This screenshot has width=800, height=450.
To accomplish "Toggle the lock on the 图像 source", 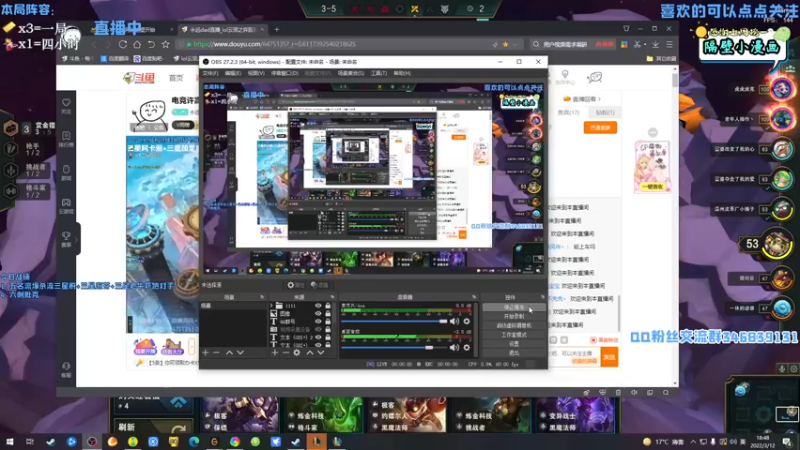I will (328, 313).
